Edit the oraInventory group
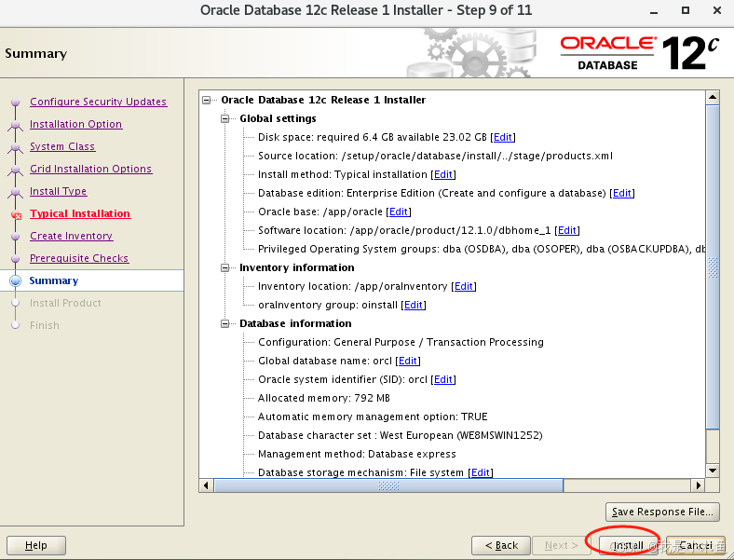734x560 pixels. 414,305
